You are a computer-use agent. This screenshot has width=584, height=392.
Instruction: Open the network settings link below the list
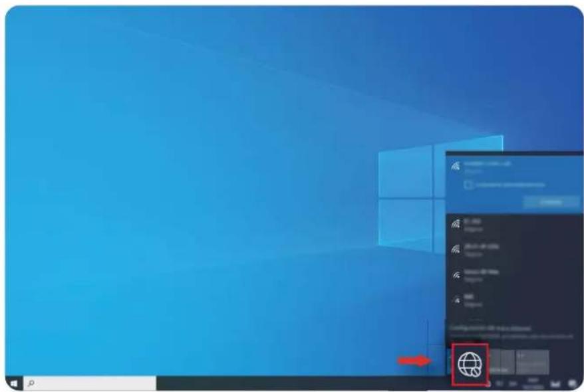pos(490,328)
